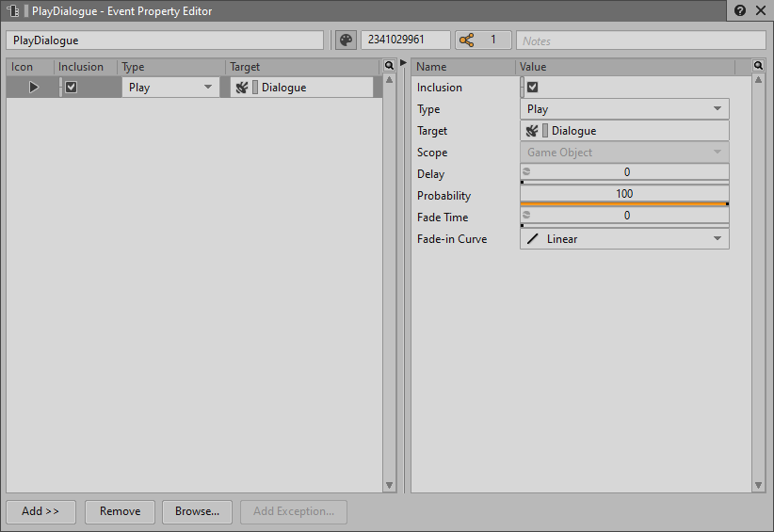Click the color palette icon beside the event ID
774x532 pixels.
[x=346, y=40]
